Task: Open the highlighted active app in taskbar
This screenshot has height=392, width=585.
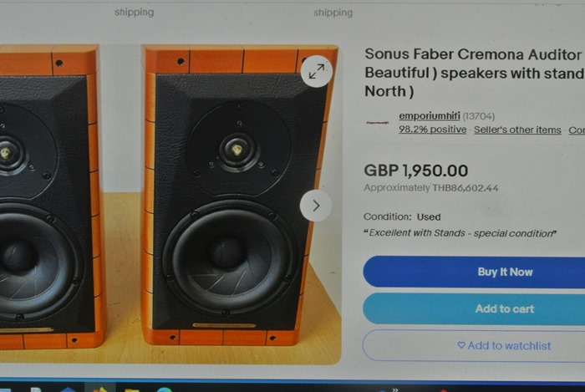Action: point(99,389)
